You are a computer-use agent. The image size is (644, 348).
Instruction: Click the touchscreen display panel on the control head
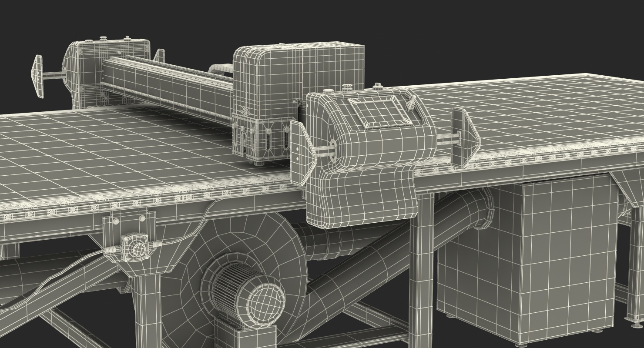pyautogui.click(x=380, y=111)
